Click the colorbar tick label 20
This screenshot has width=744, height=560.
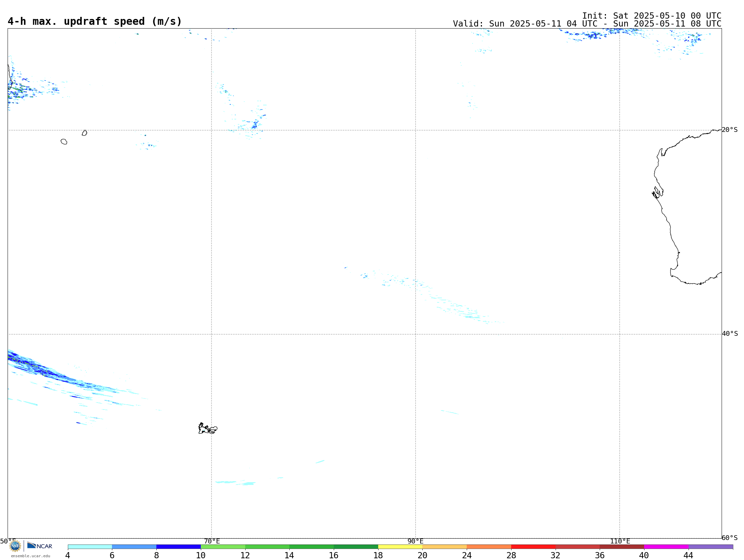[x=423, y=556]
